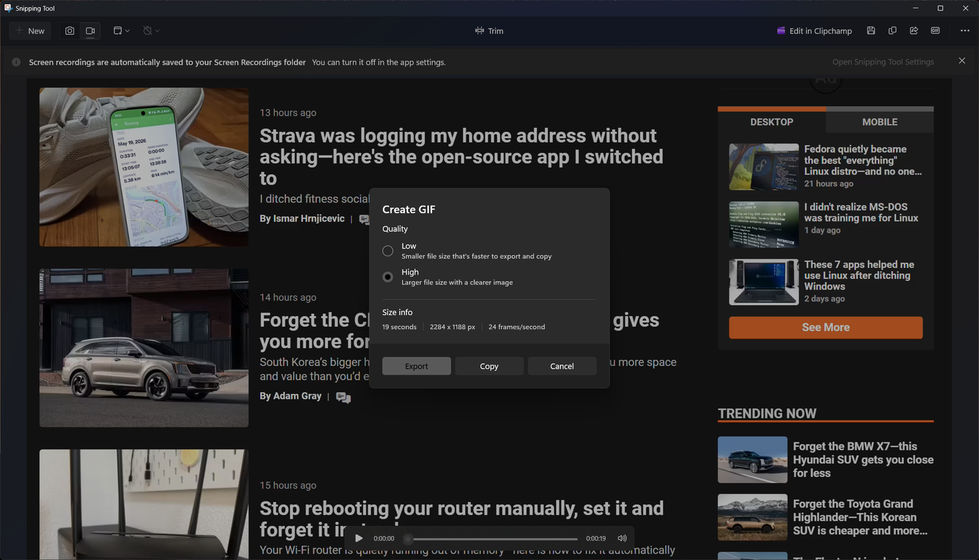
Task: Dismiss the screen recordings info banner
Action: coord(962,60)
